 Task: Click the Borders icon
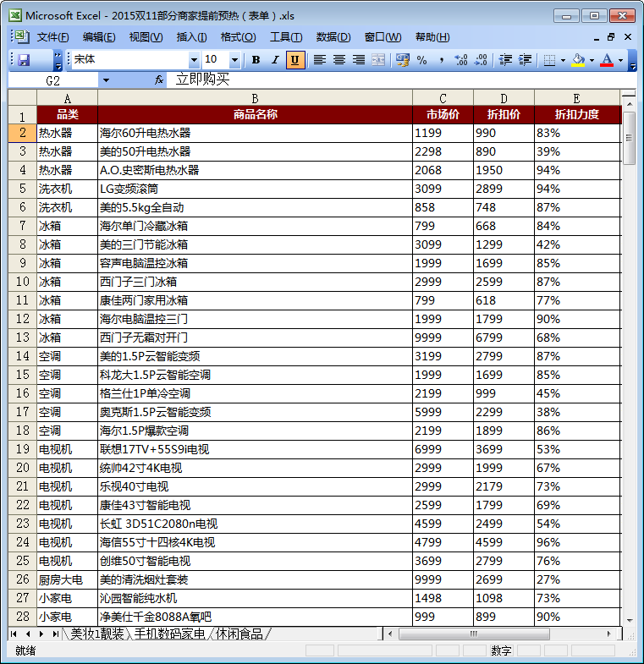tap(549, 60)
